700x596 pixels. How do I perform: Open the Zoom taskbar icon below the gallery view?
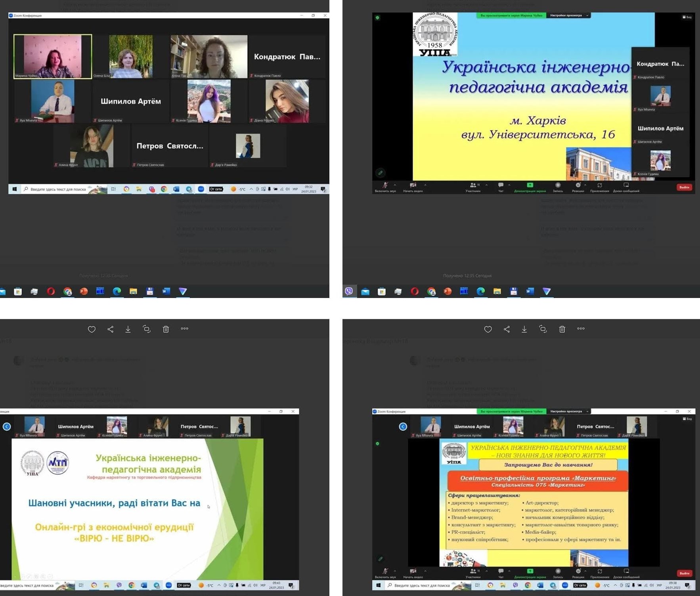201,189
